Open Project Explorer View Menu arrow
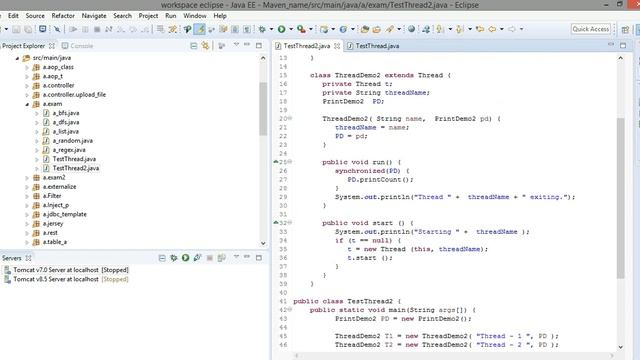640x360 pixels. [236, 44]
